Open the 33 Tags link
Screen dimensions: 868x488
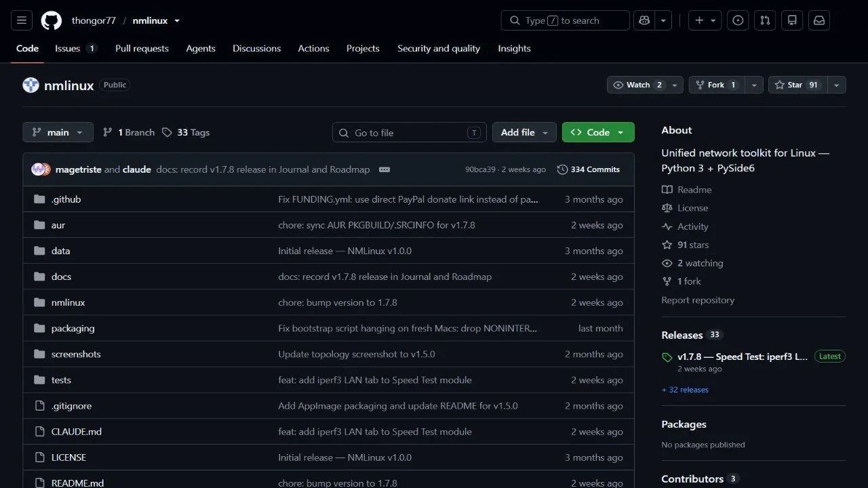pyautogui.click(x=186, y=132)
